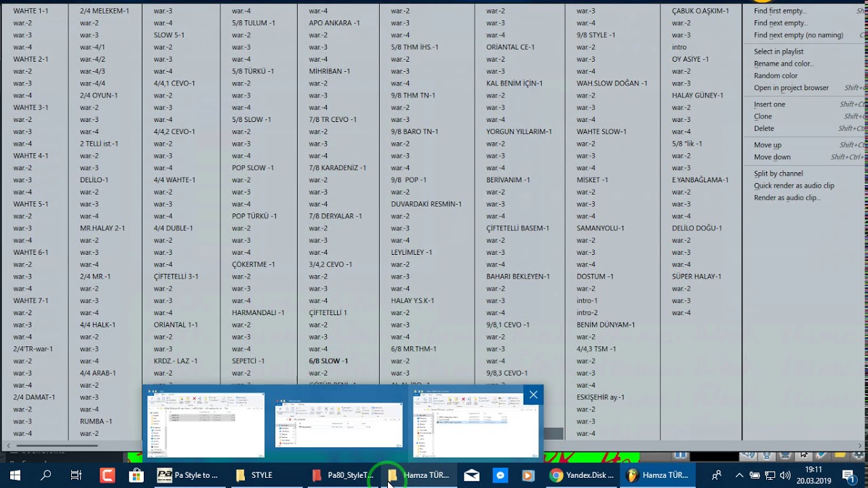Open the volume control tray icon
Viewport: 868px width, 488px height.
pos(785,475)
